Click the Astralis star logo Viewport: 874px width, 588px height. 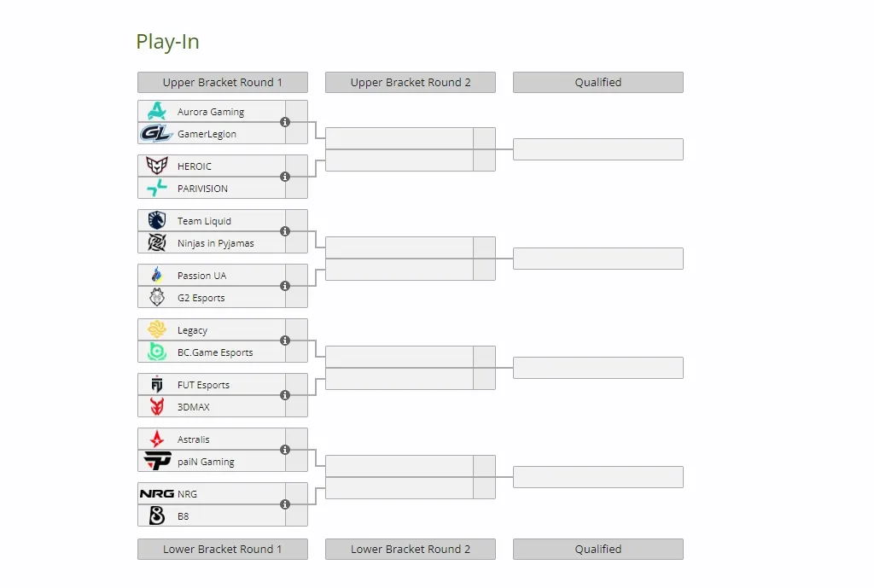click(x=157, y=439)
